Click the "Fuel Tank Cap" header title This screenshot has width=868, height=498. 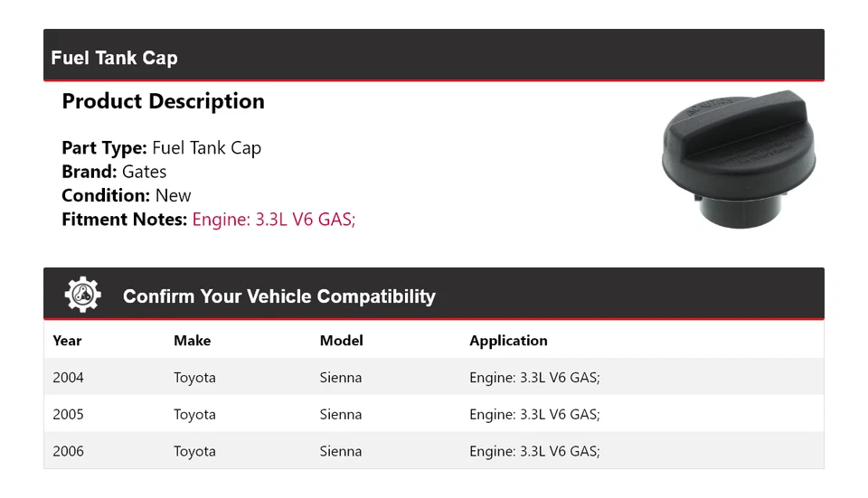[x=114, y=58]
